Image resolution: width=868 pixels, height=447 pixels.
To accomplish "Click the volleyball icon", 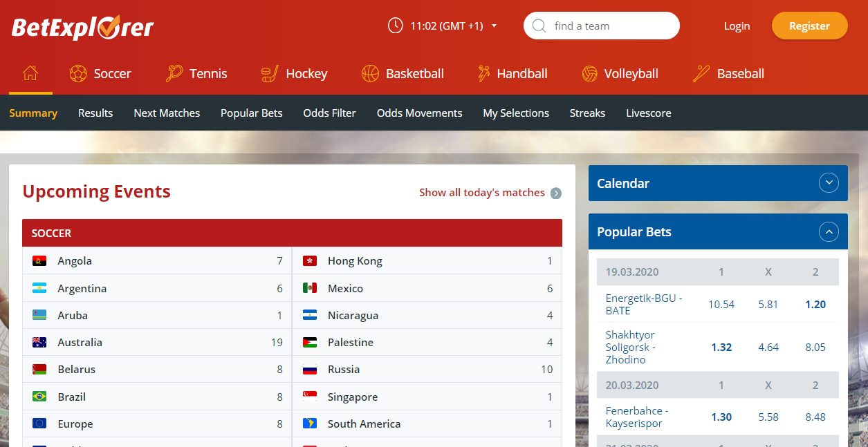I will [x=589, y=73].
